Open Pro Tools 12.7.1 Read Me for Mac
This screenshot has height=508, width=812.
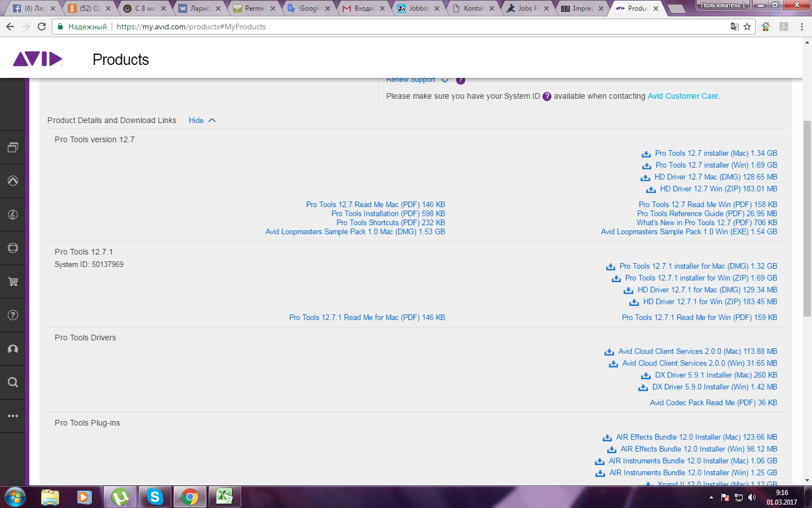pyautogui.click(x=367, y=317)
